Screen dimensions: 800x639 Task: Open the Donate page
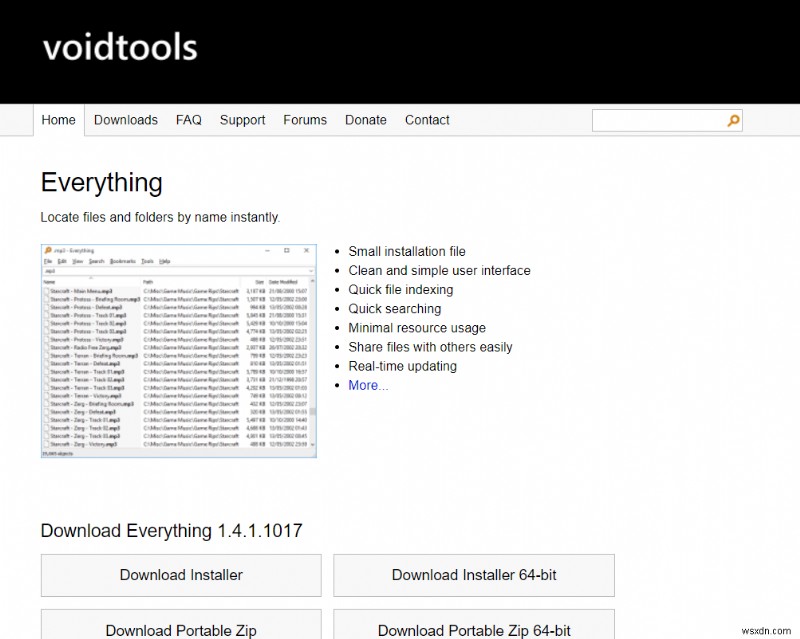coord(366,120)
